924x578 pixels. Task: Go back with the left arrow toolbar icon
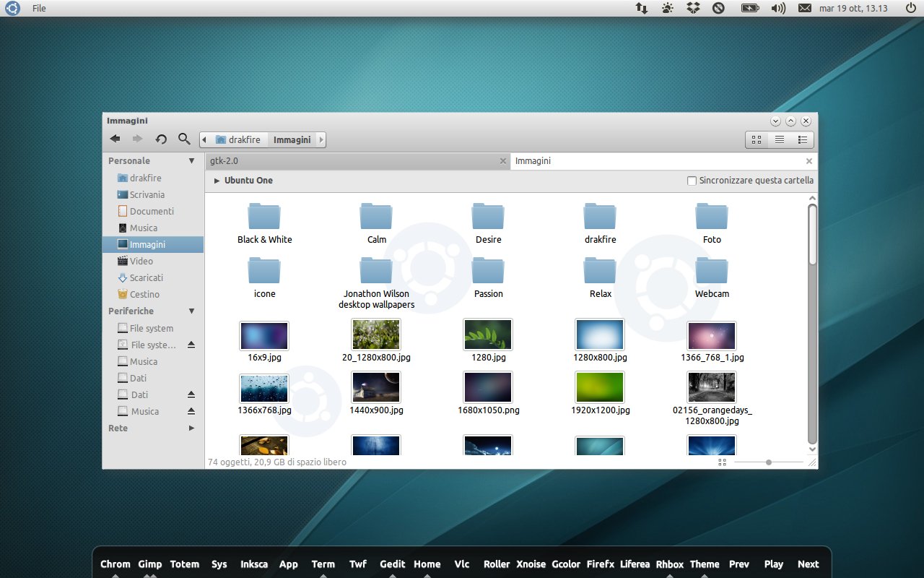pyautogui.click(x=115, y=139)
